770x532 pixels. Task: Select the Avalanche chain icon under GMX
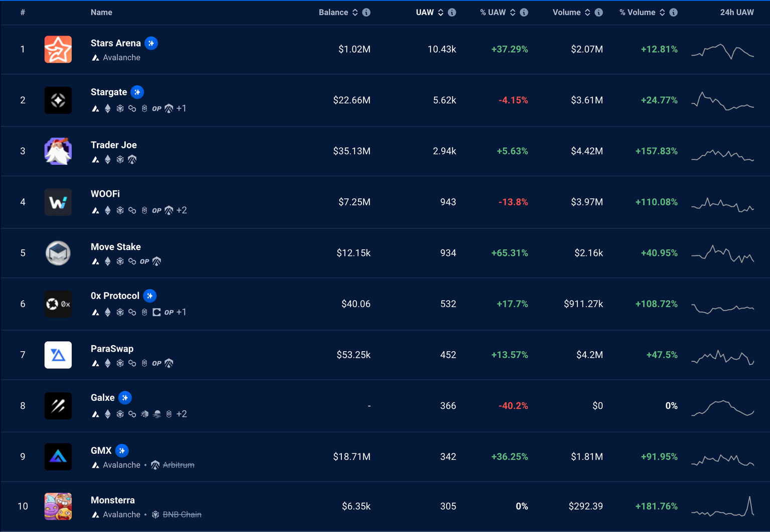click(95, 465)
